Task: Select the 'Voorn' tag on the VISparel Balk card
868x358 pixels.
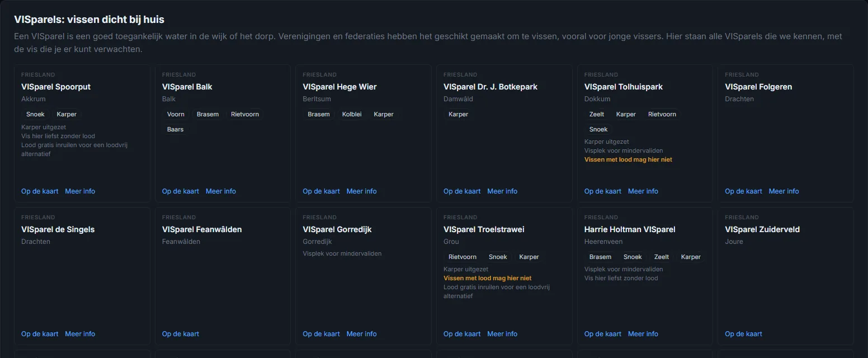Action: tap(176, 114)
